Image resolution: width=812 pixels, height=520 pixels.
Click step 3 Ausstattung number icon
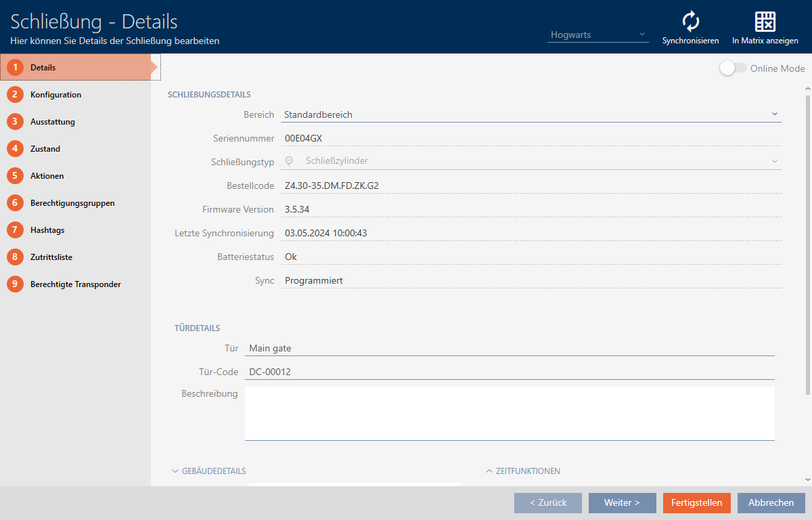(x=15, y=122)
